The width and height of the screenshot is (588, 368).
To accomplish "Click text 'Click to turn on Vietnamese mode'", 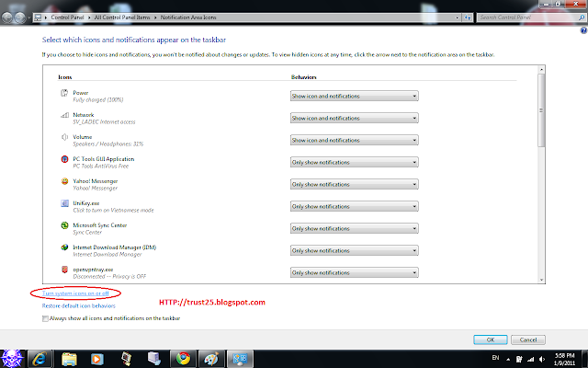I will [113, 211].
